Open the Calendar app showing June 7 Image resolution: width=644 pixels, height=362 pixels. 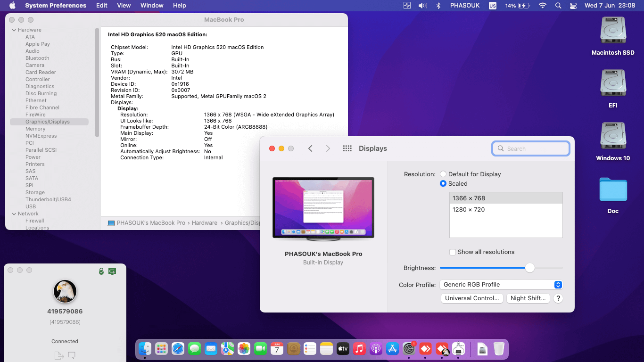[277, 349]
